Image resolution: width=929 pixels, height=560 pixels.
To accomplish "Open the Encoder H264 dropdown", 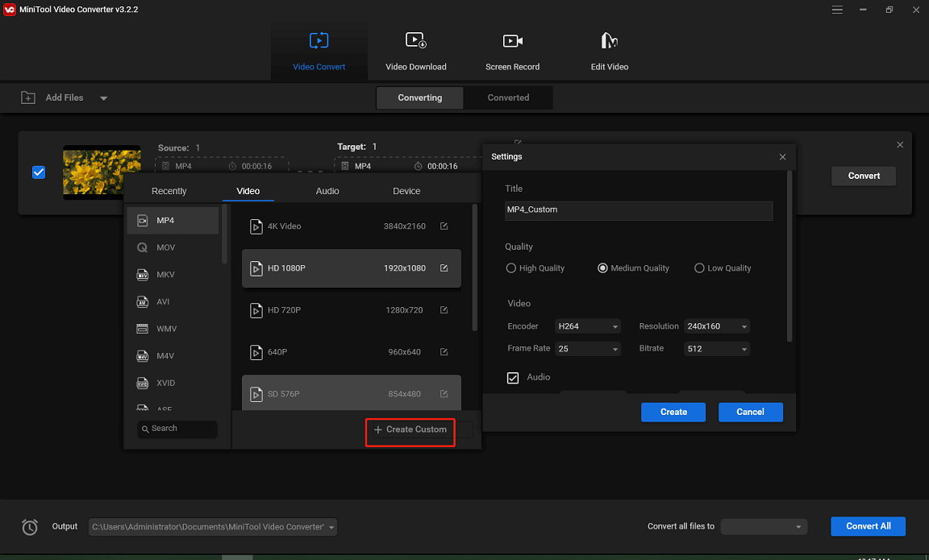I will [588, 326].
